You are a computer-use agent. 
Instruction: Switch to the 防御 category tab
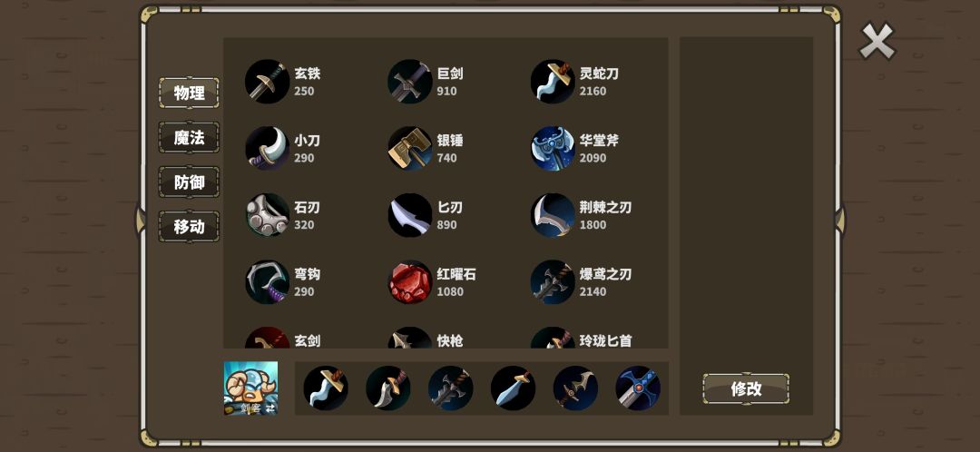189,182
